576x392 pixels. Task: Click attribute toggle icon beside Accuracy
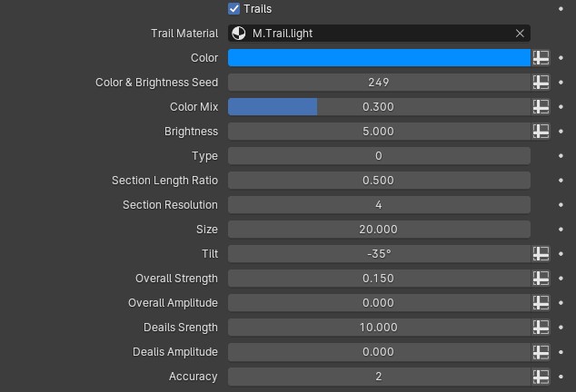pyautogui.click(x=541, y=377)
